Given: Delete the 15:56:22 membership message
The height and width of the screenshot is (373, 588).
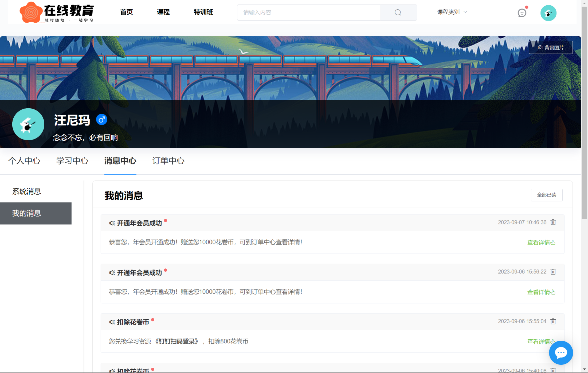Looking at the screenshot, I should pyautogui.click(x=553, y=272).
